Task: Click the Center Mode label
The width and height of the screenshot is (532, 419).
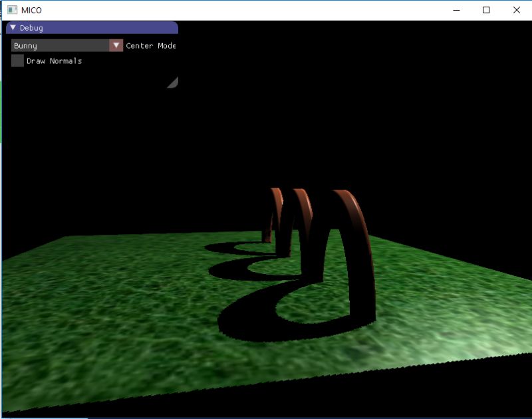Action: coord(150,46)
